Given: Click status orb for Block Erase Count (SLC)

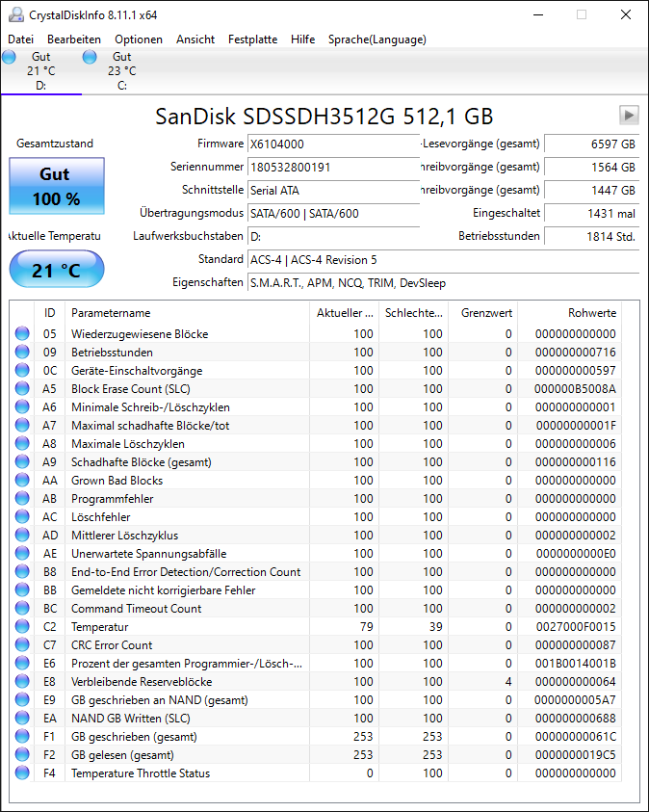Looking at the screenshot, I should tap(22, 388).
